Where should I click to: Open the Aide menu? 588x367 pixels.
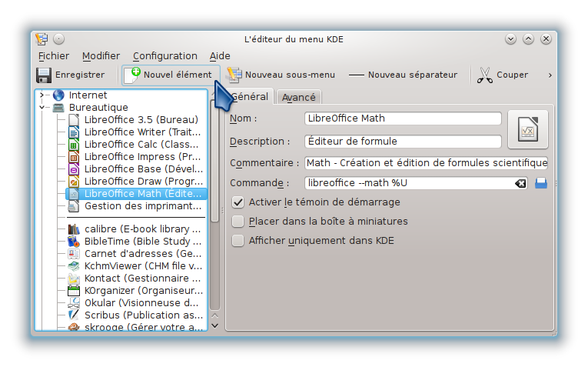[x=220, y=56]
